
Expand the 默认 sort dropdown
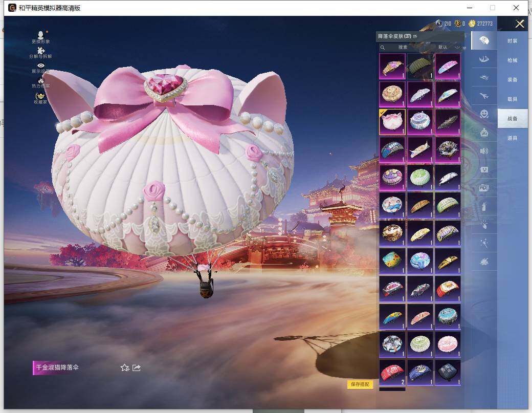tap(449, 47)
